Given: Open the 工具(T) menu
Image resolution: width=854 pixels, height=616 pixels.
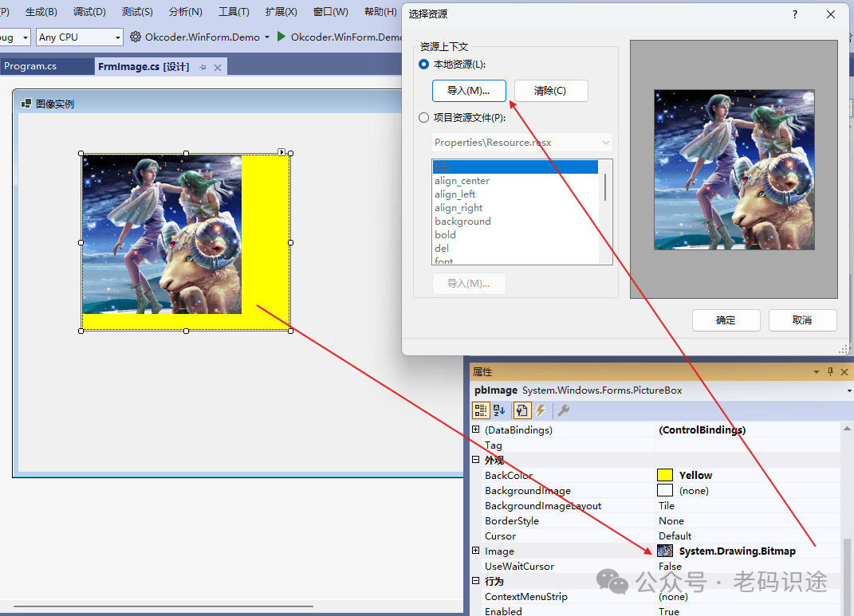Looking at the screenshot, I should 234,11.
